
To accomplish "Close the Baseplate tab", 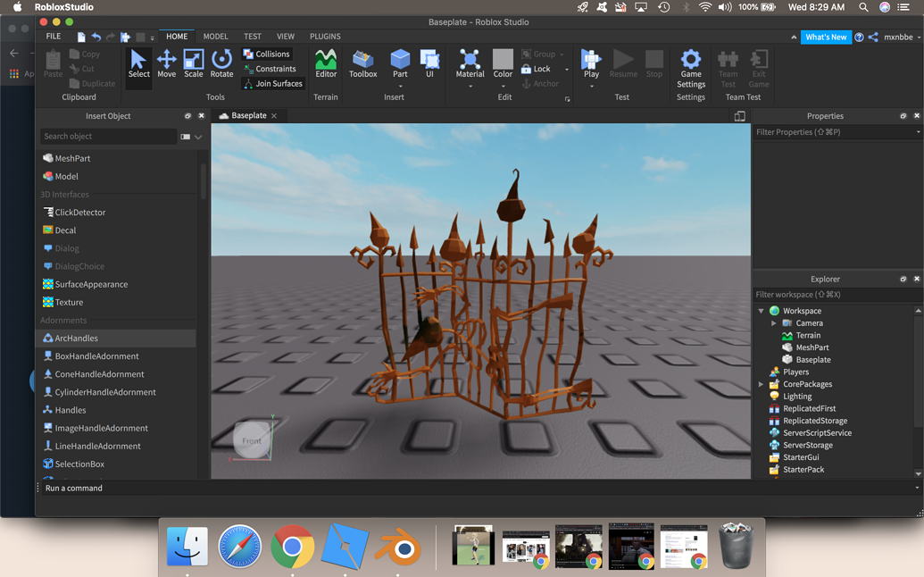I will coord(274,116).
